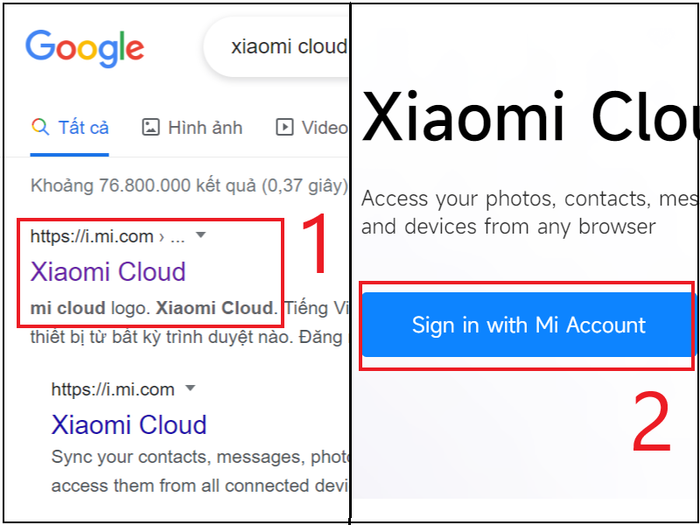Click the play icon beside Video

pos(284,128)
